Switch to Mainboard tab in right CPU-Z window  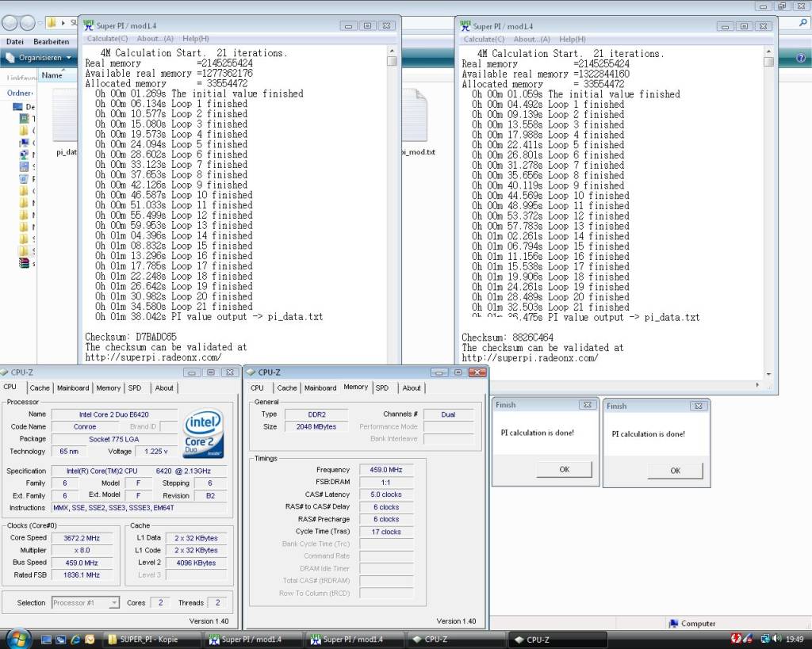[320, 387]
